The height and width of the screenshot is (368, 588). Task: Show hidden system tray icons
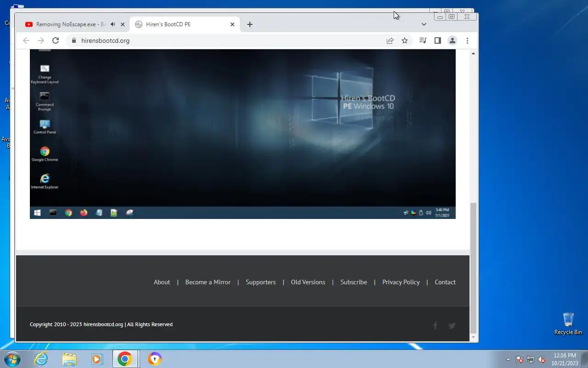508,359
